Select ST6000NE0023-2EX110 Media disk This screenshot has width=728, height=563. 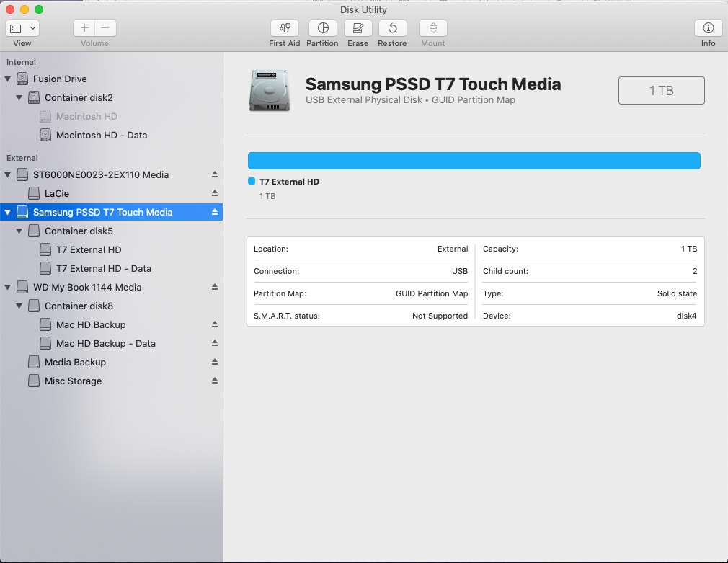[x=112, y=174]
